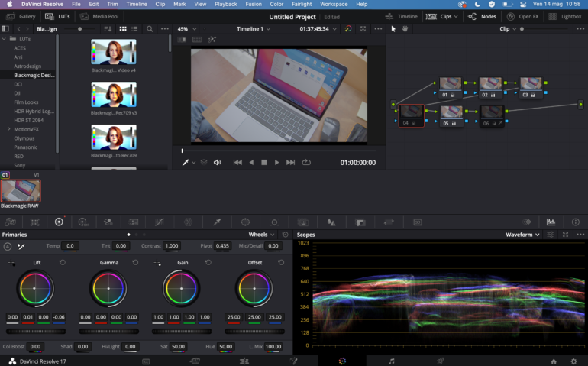Open the Color menu

(x=276, y=4)
